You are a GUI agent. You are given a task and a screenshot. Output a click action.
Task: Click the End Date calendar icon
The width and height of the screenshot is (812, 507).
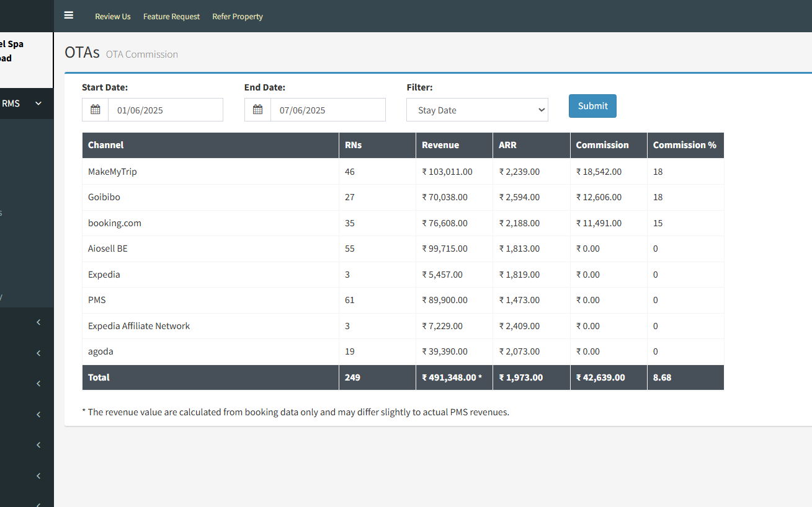point(258,110)
